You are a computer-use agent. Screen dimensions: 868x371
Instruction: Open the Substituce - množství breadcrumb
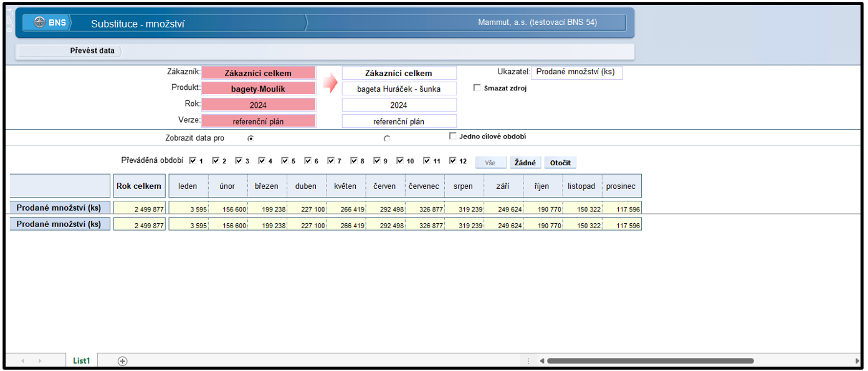[x=138, y=24]
